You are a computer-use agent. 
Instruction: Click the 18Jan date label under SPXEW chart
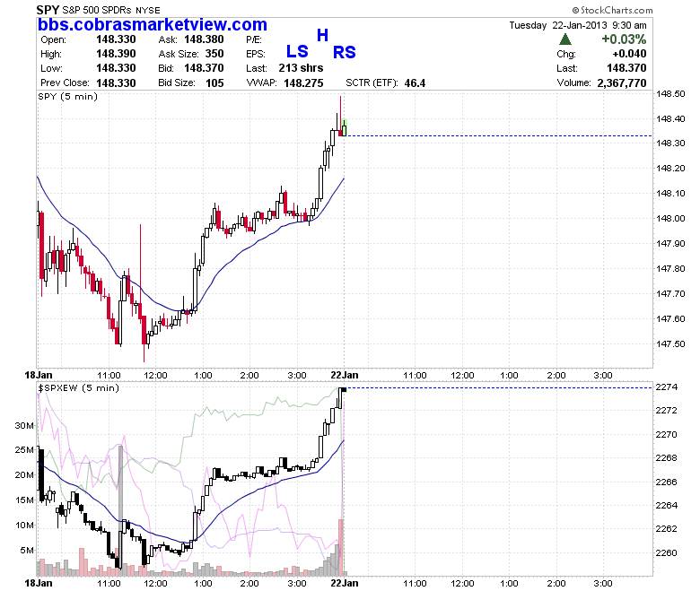(x=38, y=583)
